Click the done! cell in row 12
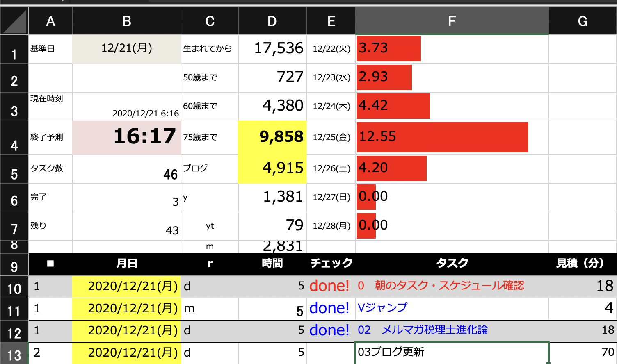Screen dimensions: 617x364 point(331,331)
